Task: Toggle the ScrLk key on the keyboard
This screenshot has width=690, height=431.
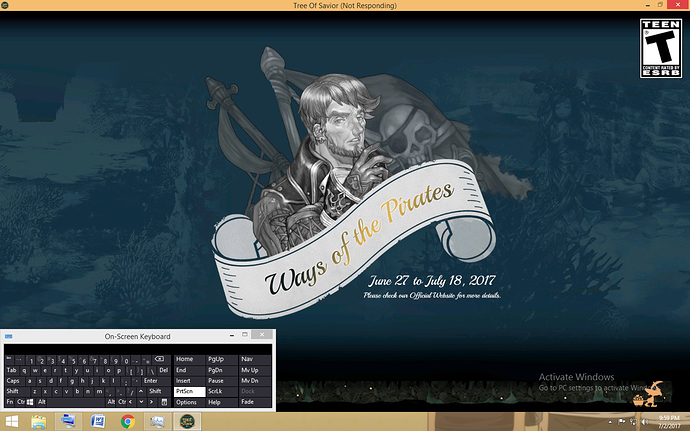Action: pos(217,391)
